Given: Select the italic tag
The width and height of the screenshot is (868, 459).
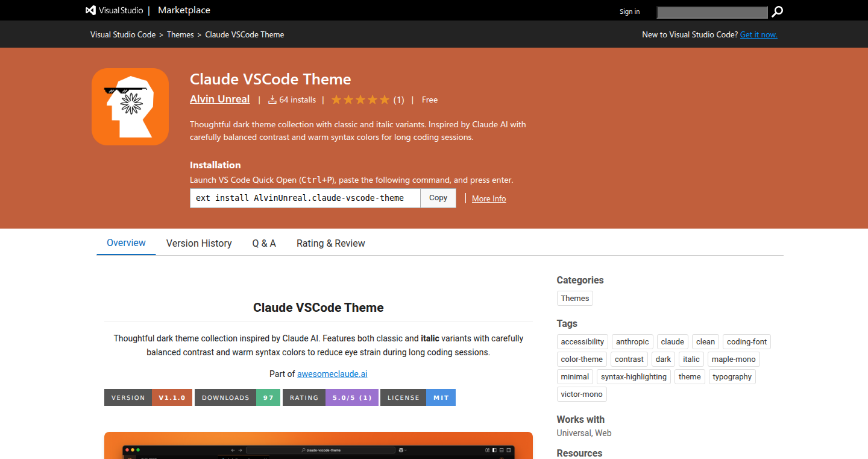Looking at the screenshot, I should tap(691, 359).
